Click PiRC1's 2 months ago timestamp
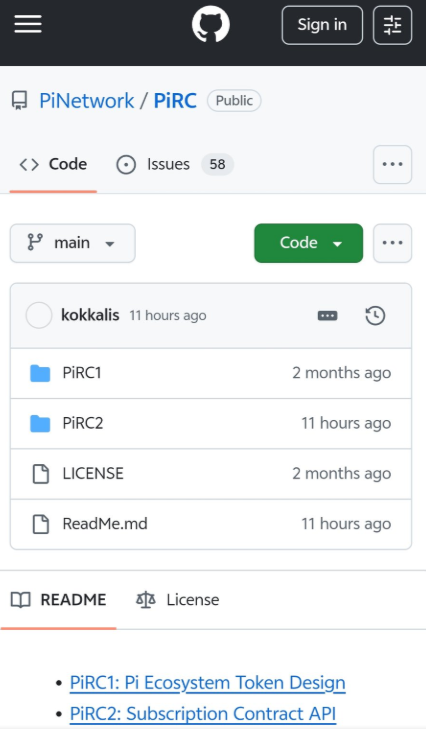 point(342,373)
